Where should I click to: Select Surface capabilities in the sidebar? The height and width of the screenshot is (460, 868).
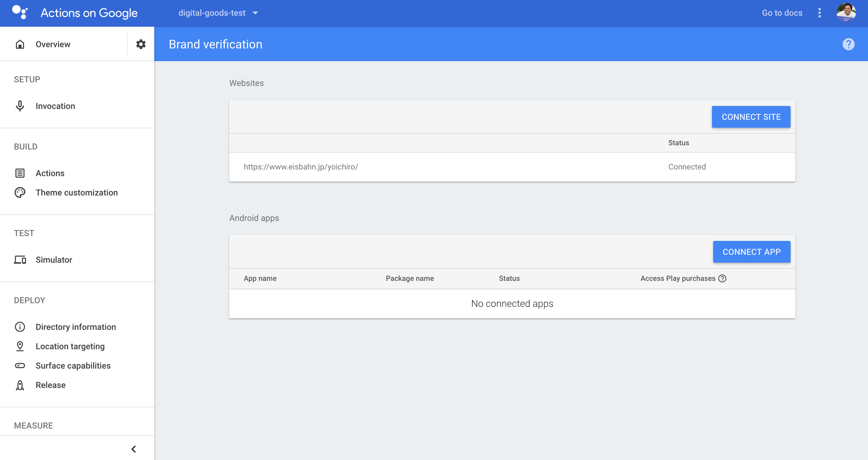tap(73, 366)
